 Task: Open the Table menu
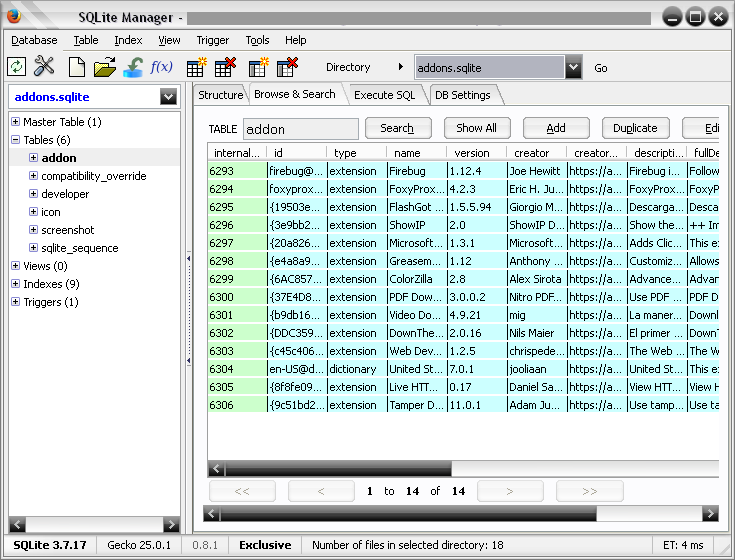point(86,40)
